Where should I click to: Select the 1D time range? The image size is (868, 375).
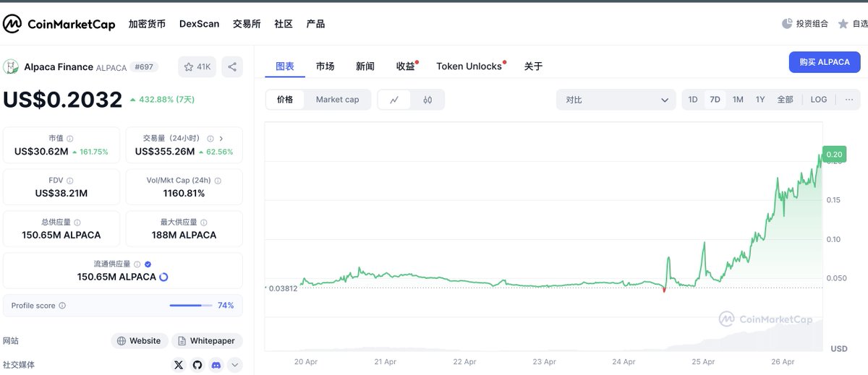692,100
